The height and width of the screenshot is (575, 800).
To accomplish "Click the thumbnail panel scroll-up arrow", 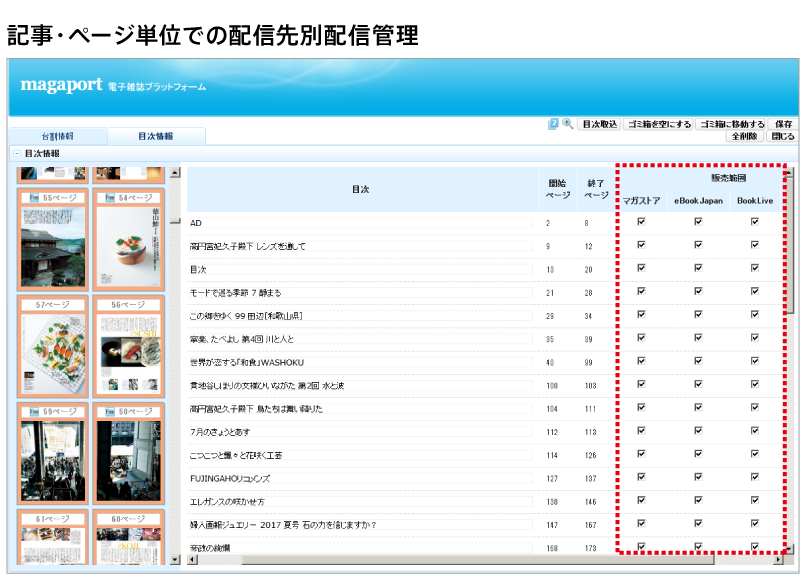I will click(175, 173).
